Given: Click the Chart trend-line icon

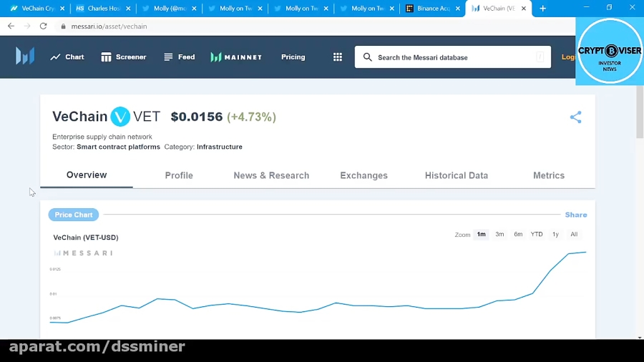Looking at the screenshot, I should coord(55,57).
